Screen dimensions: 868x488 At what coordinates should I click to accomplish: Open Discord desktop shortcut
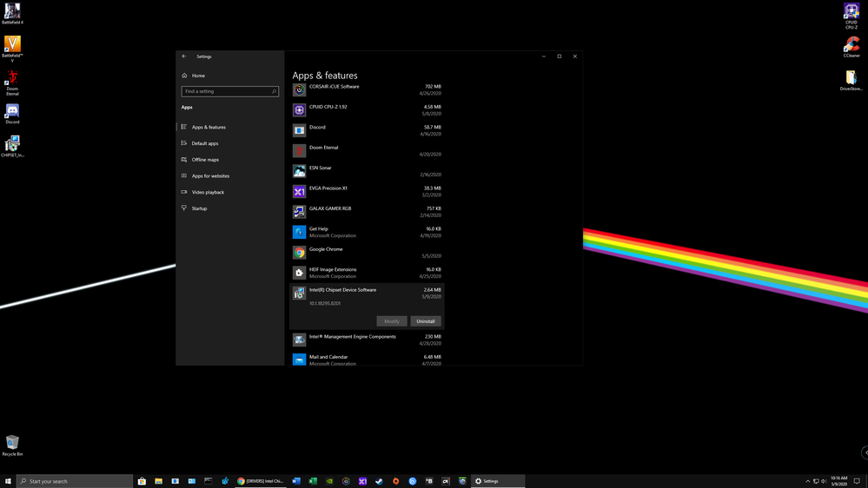tap(12, 114)
